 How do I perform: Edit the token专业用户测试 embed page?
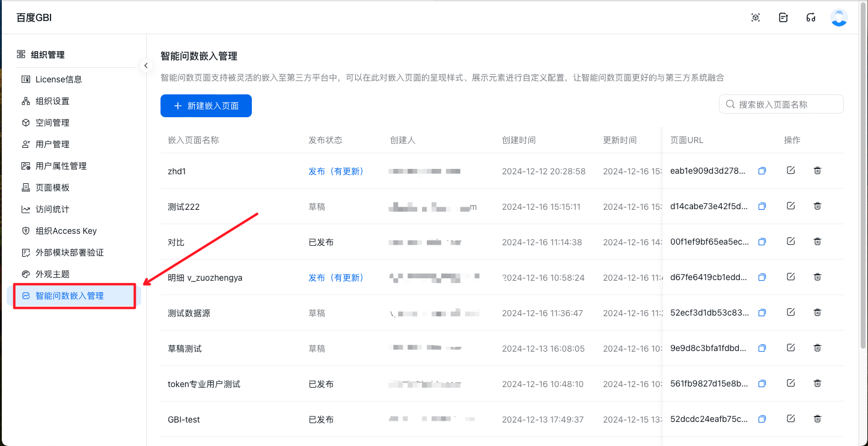pyautogui.click(x=790, y=383)
